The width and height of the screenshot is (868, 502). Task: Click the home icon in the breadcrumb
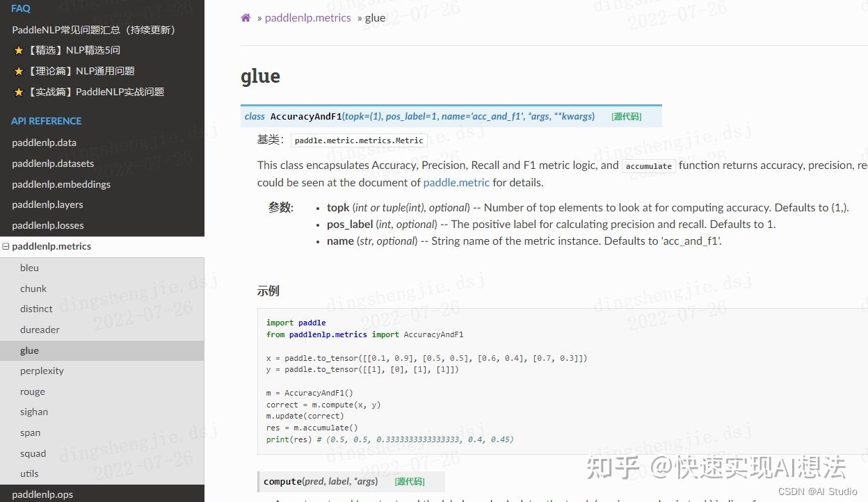246,17
